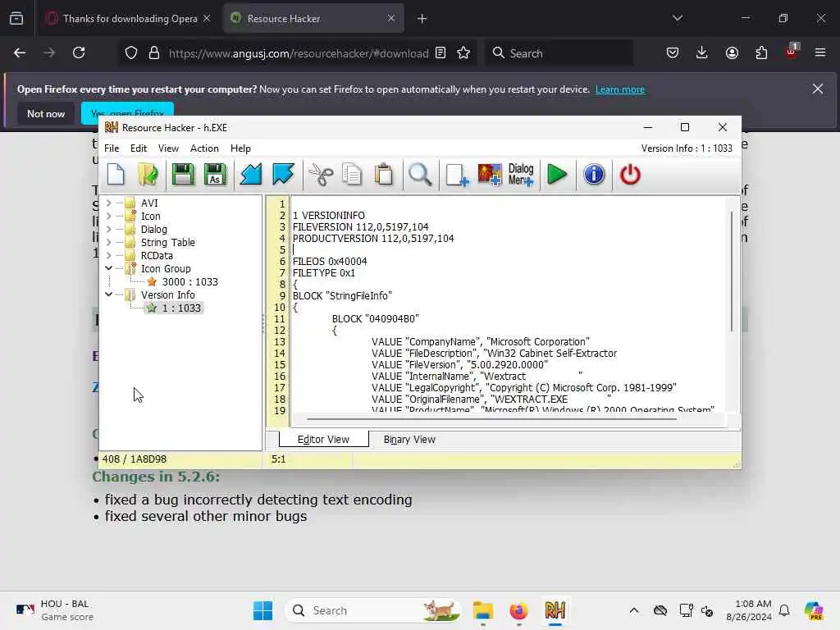Click the Paste clipboard icon

coord(384,175)
